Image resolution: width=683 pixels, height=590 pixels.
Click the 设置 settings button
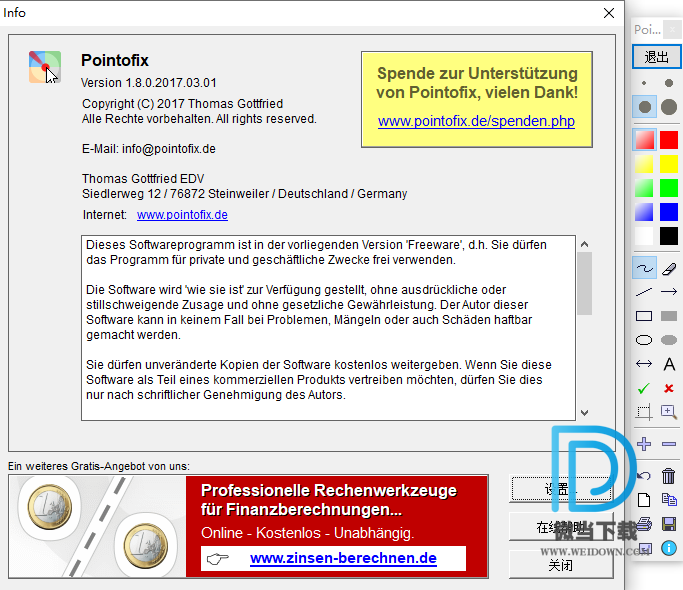click(561, 489)
